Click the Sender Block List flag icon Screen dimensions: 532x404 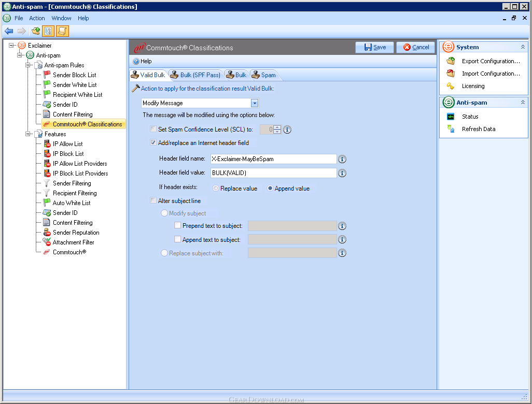coord(47,75)
